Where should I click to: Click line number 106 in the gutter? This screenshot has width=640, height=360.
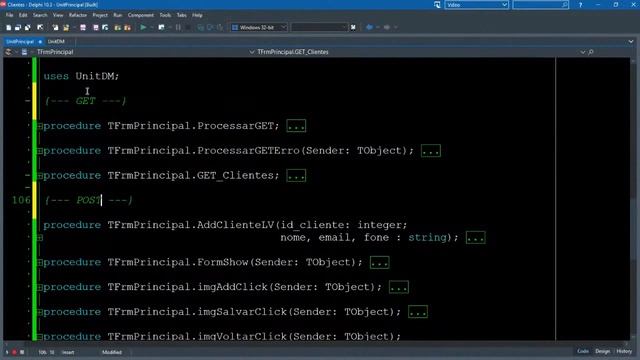point(21,200)
